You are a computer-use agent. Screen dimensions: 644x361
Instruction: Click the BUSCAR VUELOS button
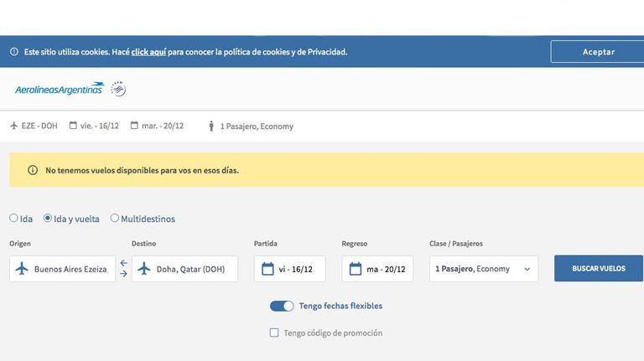pyautogui.click(x=599, y=268)
